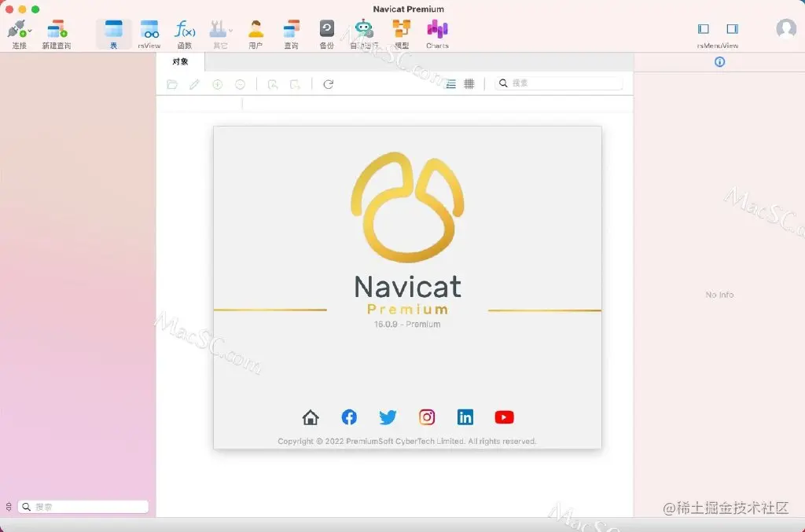
Task: Open the 模型 model diagram icon
Action: (x=402, y=29)
